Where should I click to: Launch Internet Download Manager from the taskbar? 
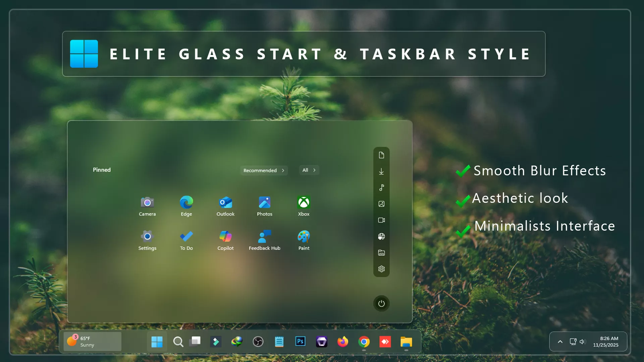(237, 342)
